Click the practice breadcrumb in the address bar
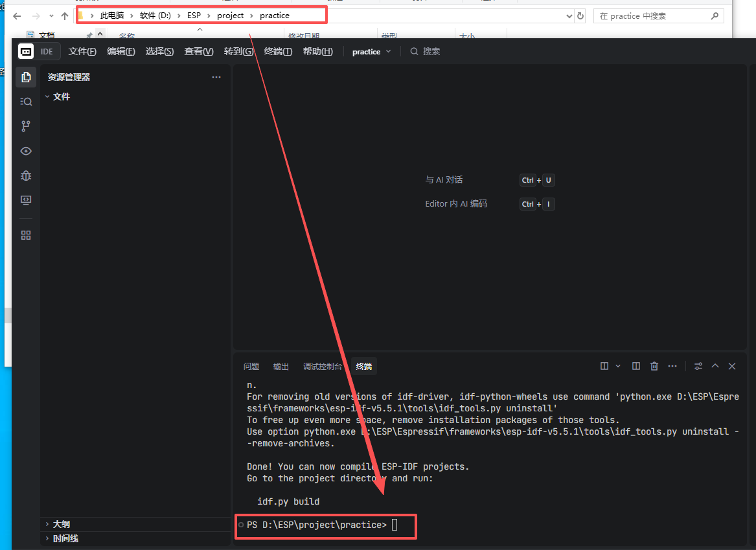The height and width of the screenshot is (550, 756). click(x=274, y=16)
